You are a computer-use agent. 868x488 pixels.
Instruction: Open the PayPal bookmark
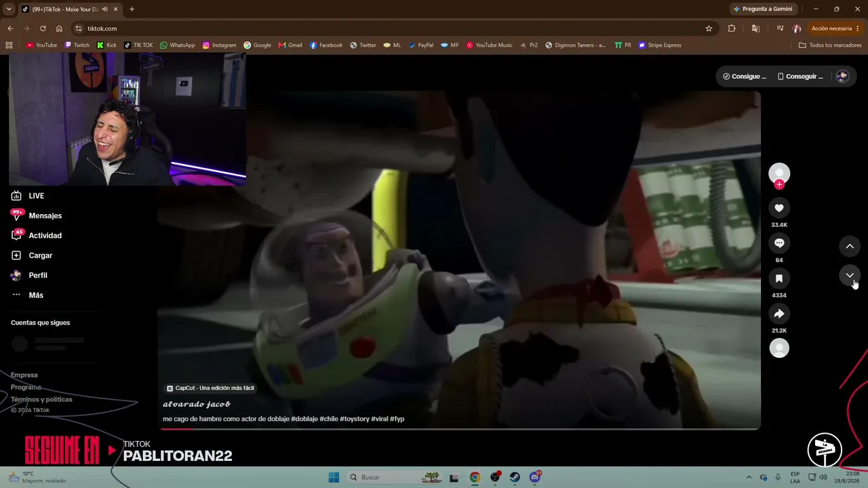[420, 45]
